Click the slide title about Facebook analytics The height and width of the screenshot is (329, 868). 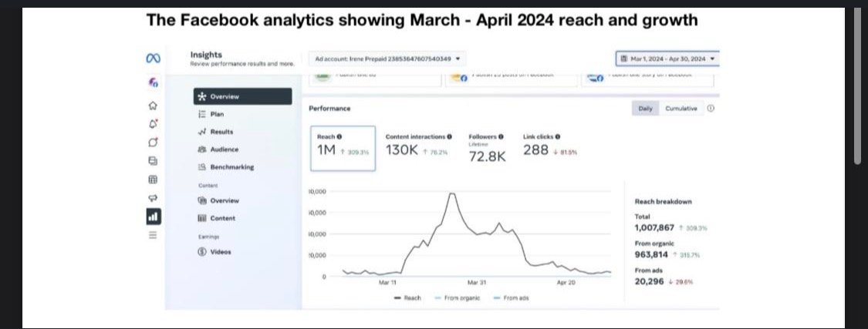(x=422, y=21)
